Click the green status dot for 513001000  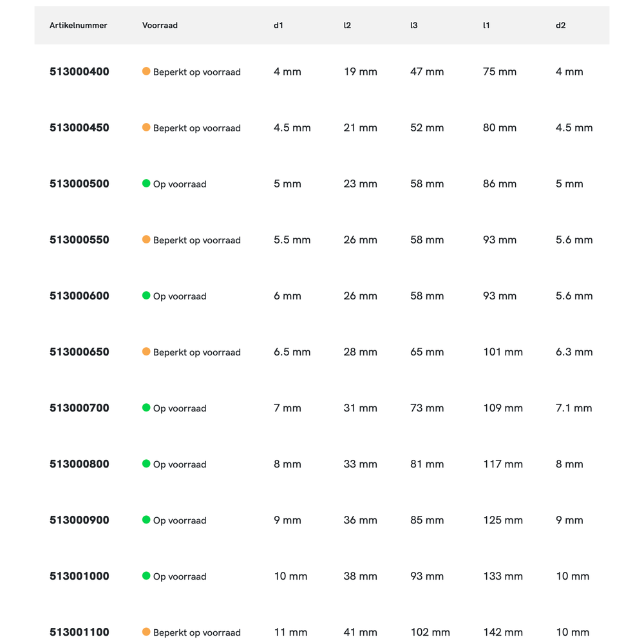(x=146, y=576)
